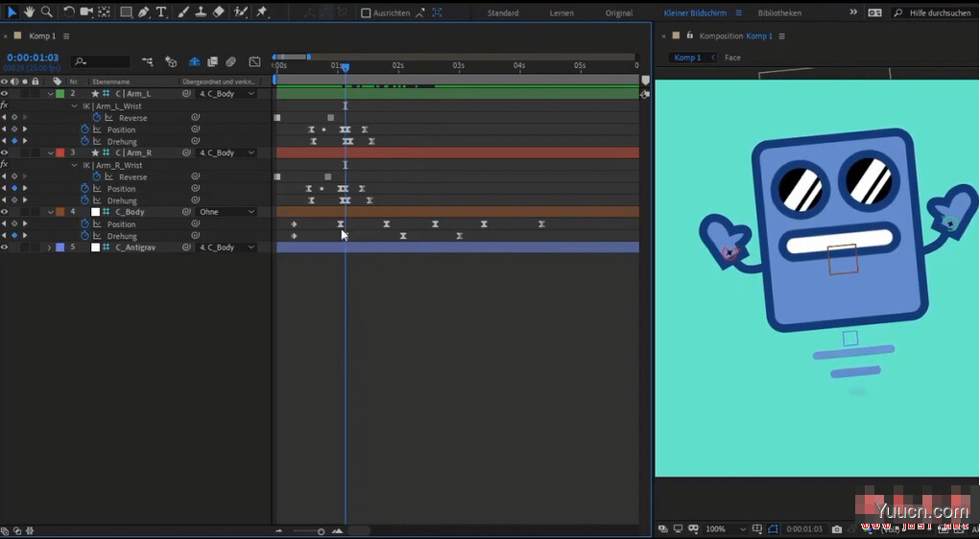Image resolution: width=980 pixels, height=539 pixels.
Task: Go to previous C|Arm_R Position keyframe
Action: point(4,188)
